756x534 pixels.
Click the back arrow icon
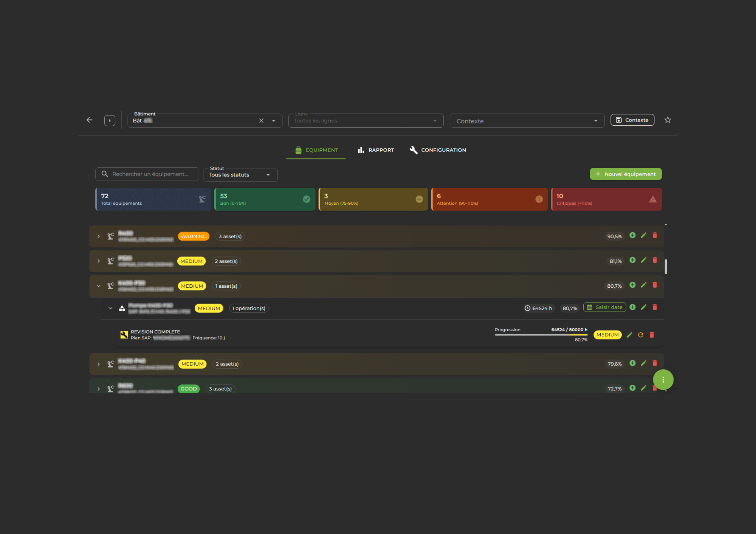(x=90, y=120)
